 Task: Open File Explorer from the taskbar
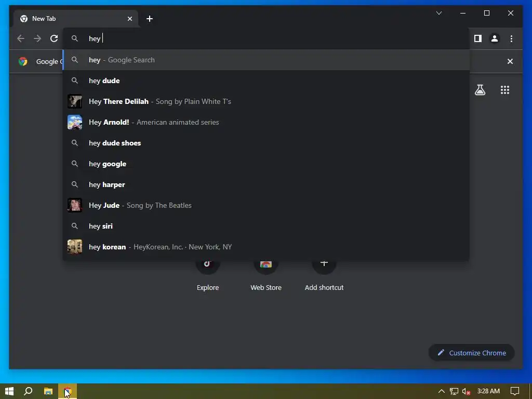48,391
